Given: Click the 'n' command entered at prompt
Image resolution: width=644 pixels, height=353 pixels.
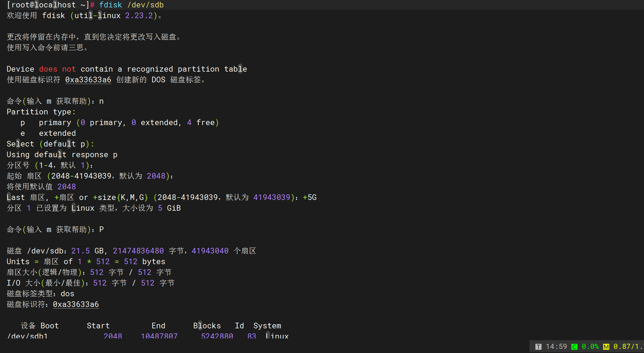Looking at the screenshot, I should [101, 101].
